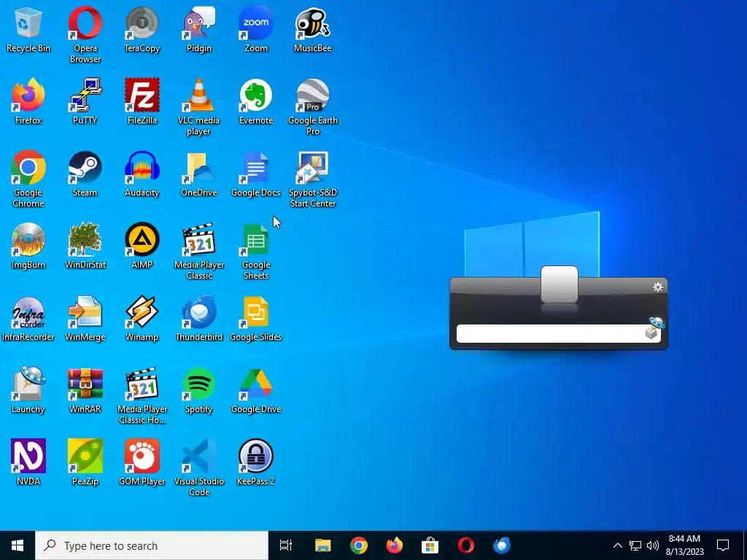
Task: Select the AIMP desktop shortcut
Action: pos(142,246)
